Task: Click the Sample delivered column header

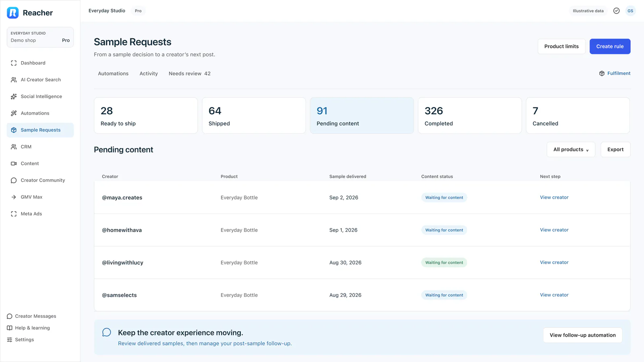Action: click(x=348, y=177)
